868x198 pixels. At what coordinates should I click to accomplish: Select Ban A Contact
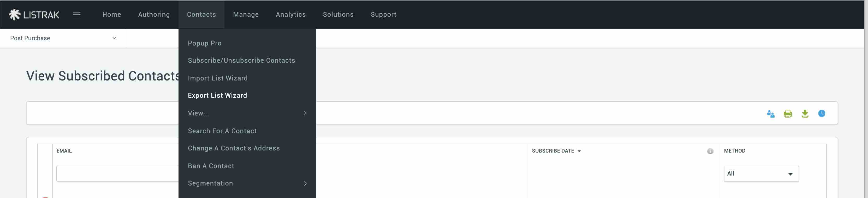211,166
